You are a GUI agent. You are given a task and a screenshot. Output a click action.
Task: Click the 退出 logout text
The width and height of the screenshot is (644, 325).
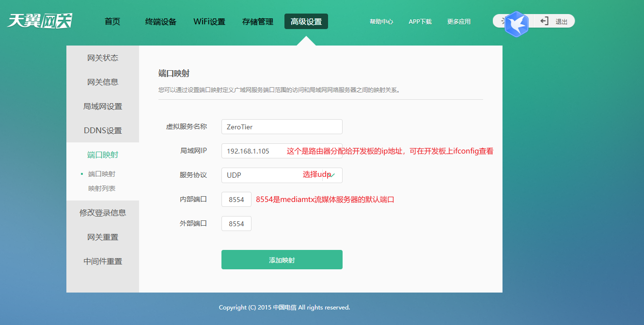click(x=562, y=22)
